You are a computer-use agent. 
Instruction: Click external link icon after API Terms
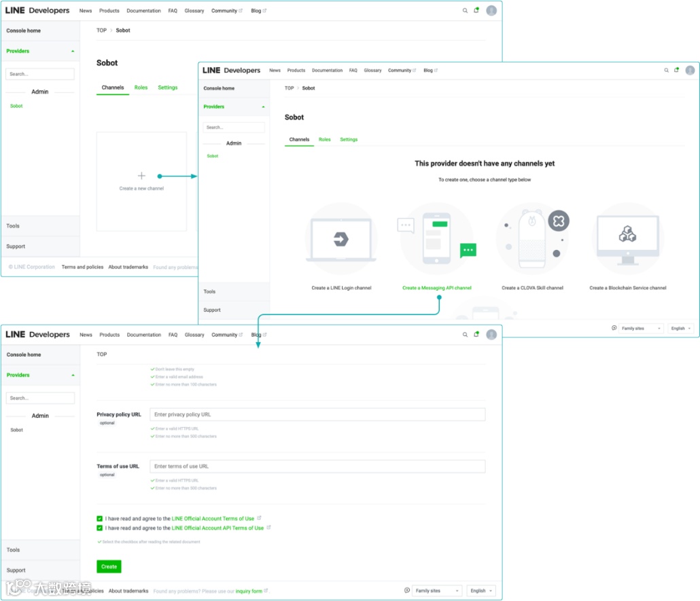[x=268, y=528]
